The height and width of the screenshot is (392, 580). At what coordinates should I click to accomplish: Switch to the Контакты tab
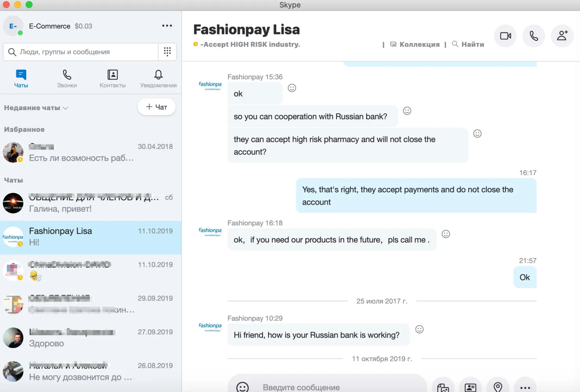pyautogui.click(x=112, y=78)
